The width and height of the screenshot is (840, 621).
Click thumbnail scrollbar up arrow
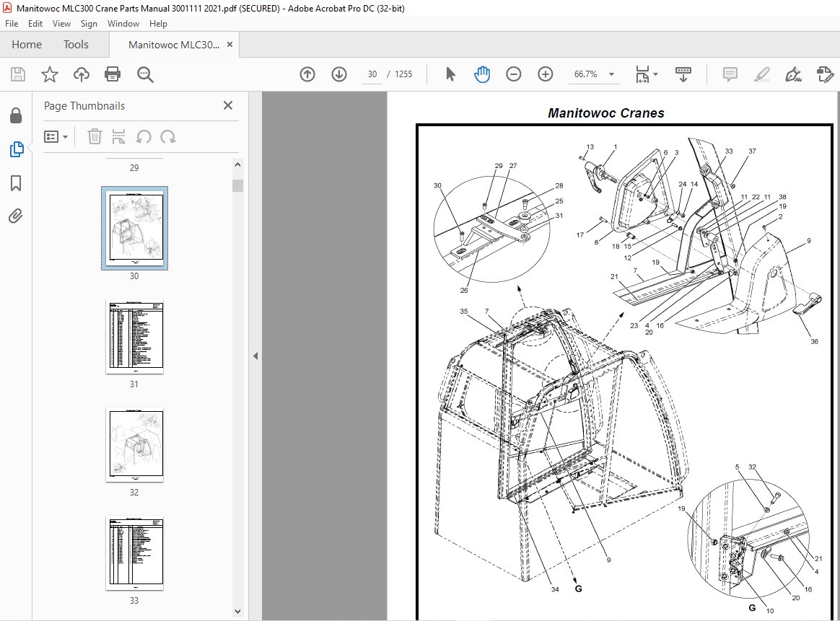[x=238, y=165]
